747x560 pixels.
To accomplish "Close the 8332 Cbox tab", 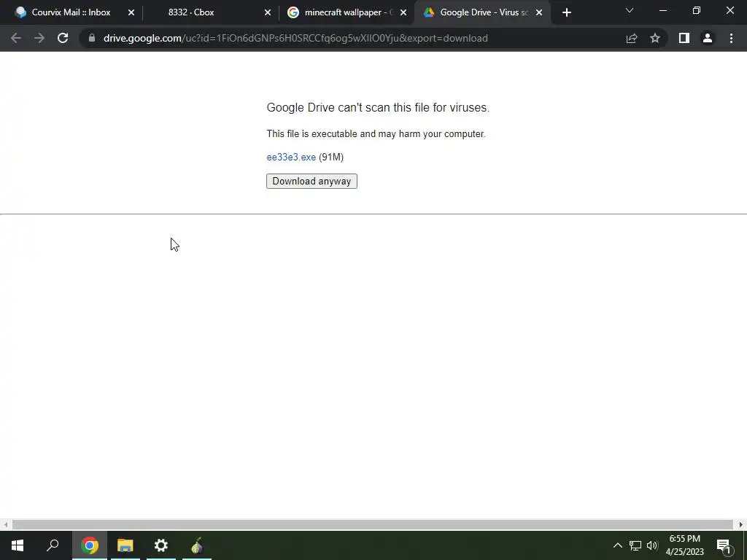I will 268,12.
